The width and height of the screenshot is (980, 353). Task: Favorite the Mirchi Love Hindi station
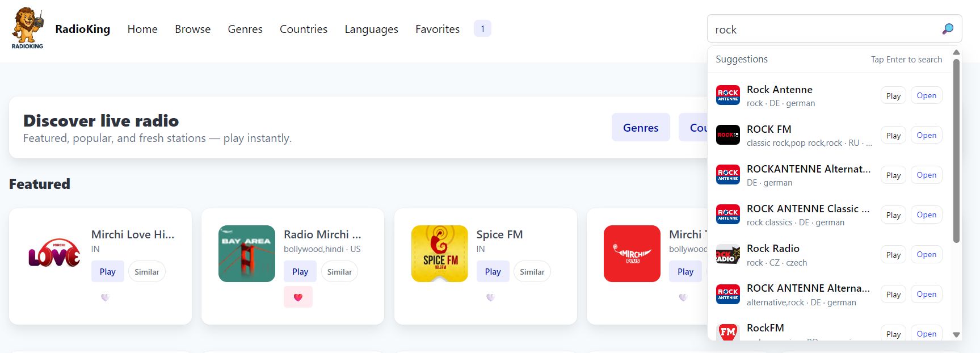pos(105,297)
